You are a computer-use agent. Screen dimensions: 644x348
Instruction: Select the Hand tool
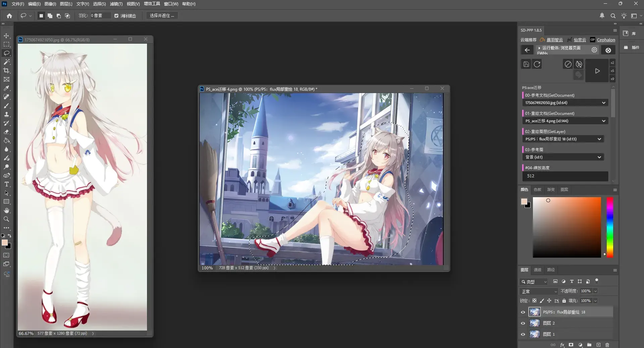click(x=6, y=210)
